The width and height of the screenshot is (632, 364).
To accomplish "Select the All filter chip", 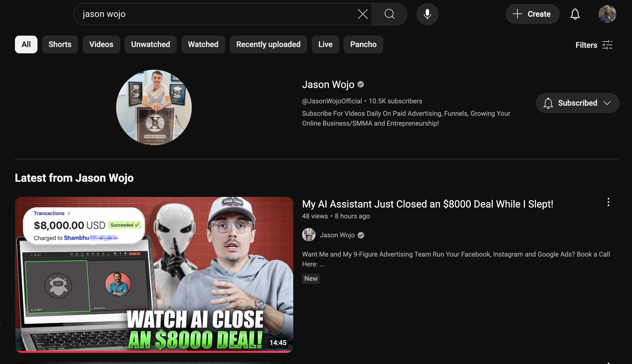I will [26, 44].
